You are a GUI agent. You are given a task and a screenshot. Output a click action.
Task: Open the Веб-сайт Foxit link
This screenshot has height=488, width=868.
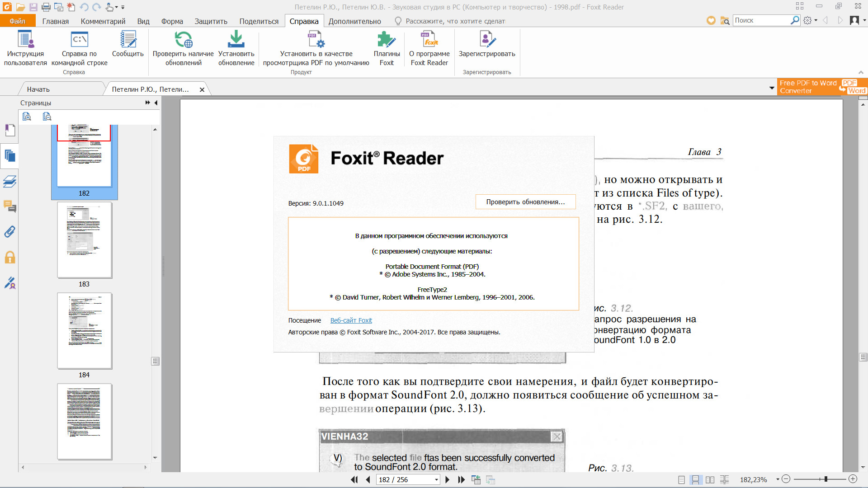[351, 320]
